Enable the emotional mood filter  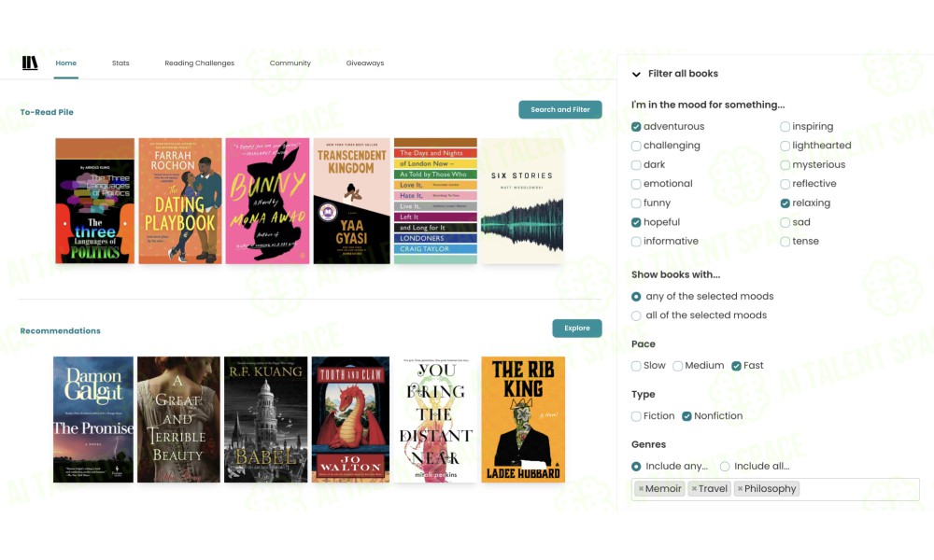click(636, 184)
